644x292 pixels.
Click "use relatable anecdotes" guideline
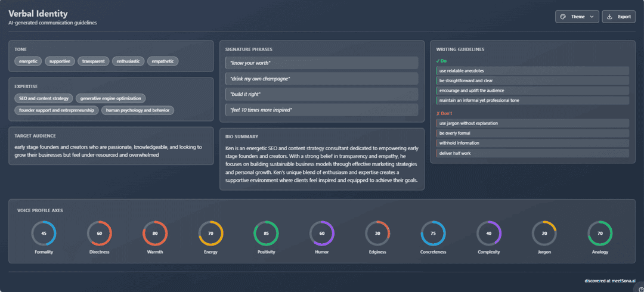pos(532,71)
